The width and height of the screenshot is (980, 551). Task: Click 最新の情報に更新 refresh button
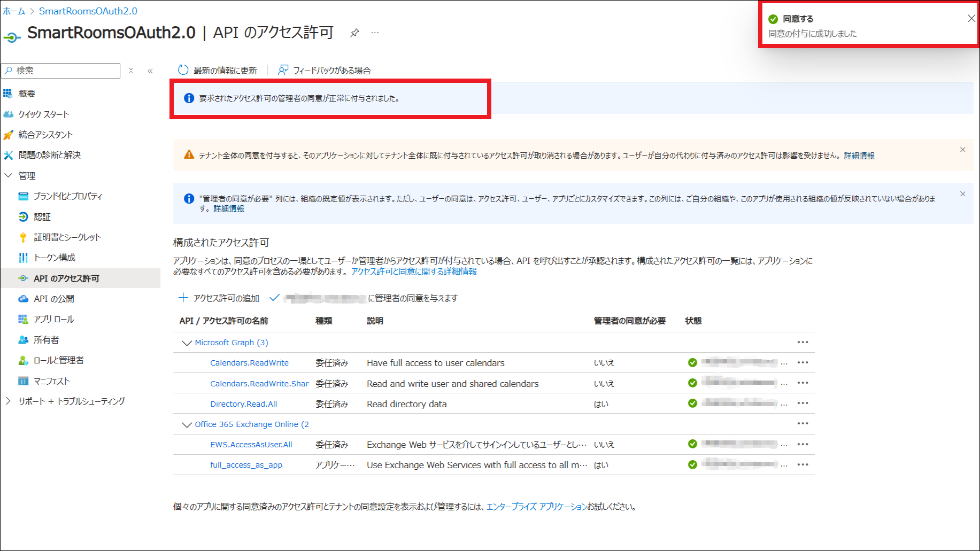click(218, 71)
